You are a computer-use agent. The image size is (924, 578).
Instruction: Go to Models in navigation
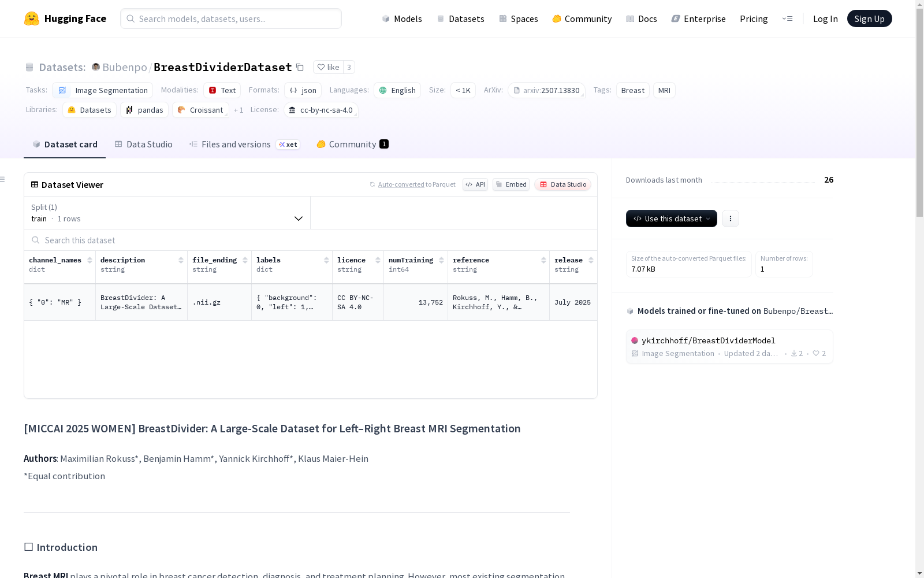pyautogui.click(x=402, y=18)
